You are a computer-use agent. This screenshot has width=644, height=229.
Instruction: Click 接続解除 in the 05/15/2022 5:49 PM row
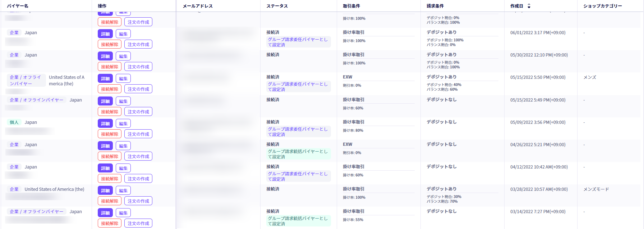110,112
